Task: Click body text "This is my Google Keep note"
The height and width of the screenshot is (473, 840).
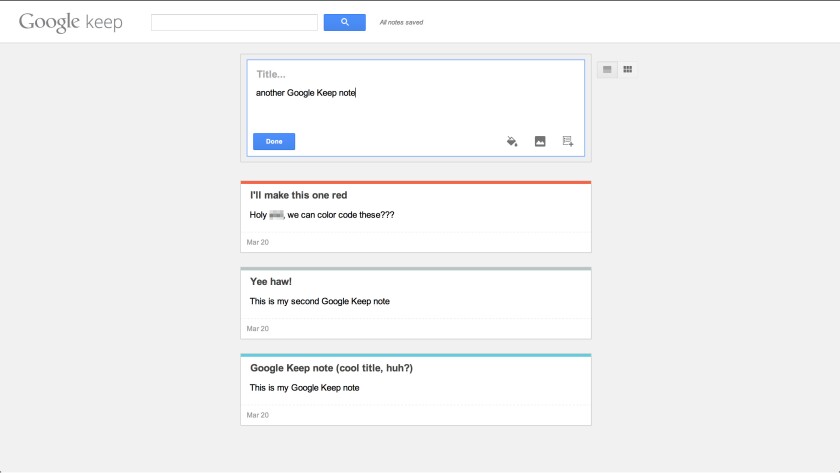Action: click(x=304, y=388)
